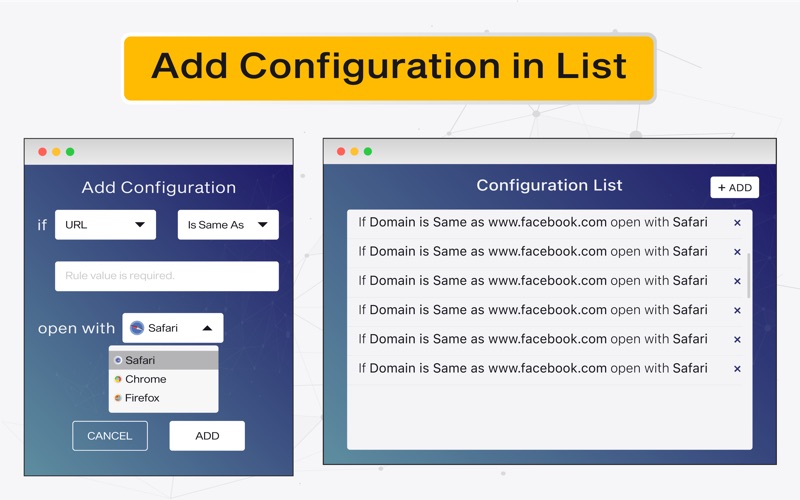Delete the second rule using its × icon
Screen dimensions: 800x500
pos(737,252)
